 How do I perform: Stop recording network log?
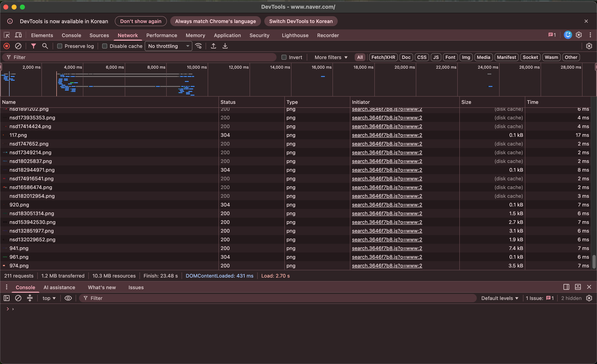tap(7, 46)
